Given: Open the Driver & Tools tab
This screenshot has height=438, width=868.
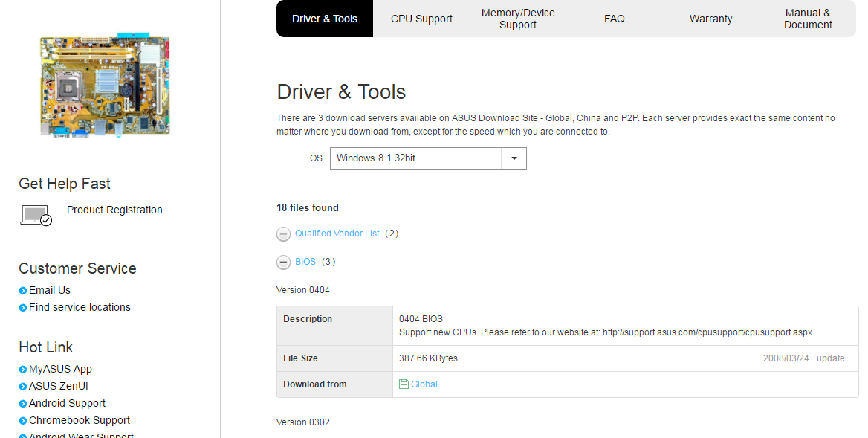Looking at the screenshot, I should pyautogui.click(x=325, y=19).
